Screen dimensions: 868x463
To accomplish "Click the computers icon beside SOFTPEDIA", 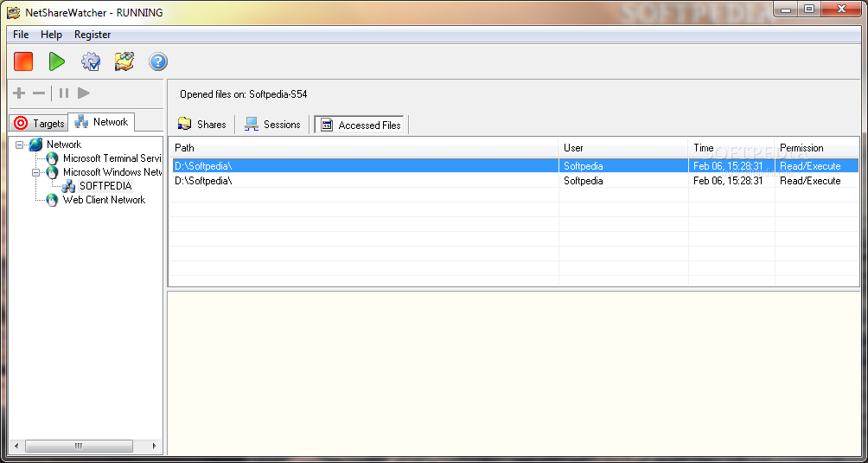I will pos(68,186).
